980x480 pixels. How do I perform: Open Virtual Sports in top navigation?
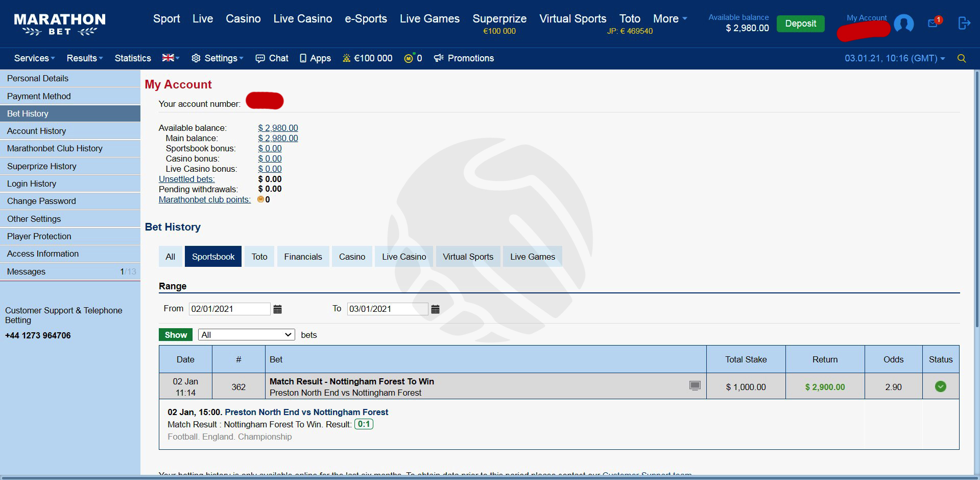click(x=573, y=19)
